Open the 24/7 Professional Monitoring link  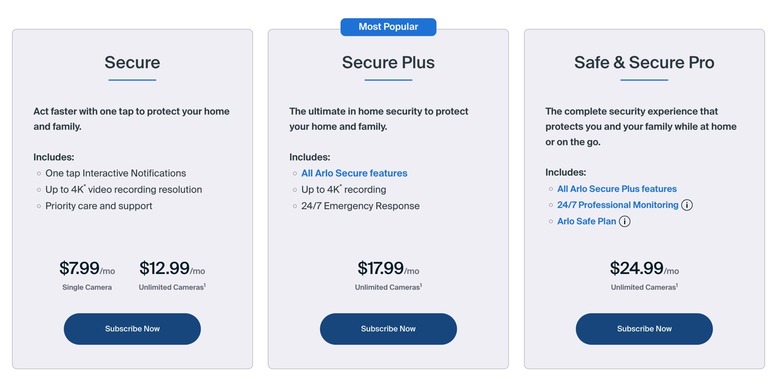(x=618, y=205)
